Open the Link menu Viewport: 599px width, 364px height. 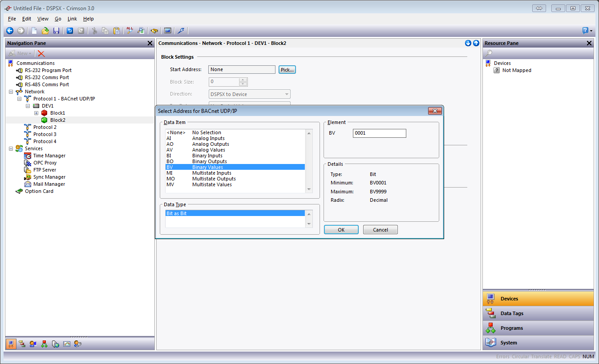[x=72, y=19]
